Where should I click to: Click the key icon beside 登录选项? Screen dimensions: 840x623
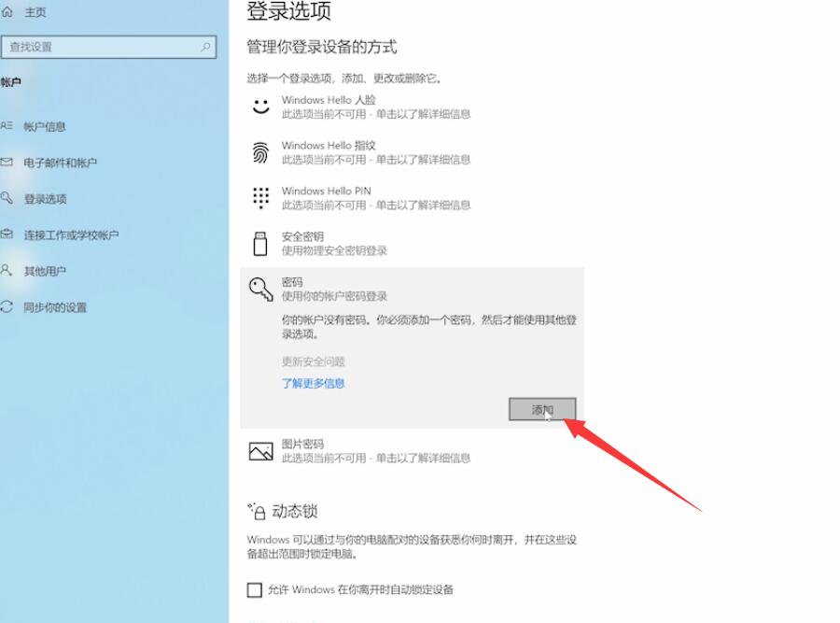pyautogui.click(x=7, y=198)
